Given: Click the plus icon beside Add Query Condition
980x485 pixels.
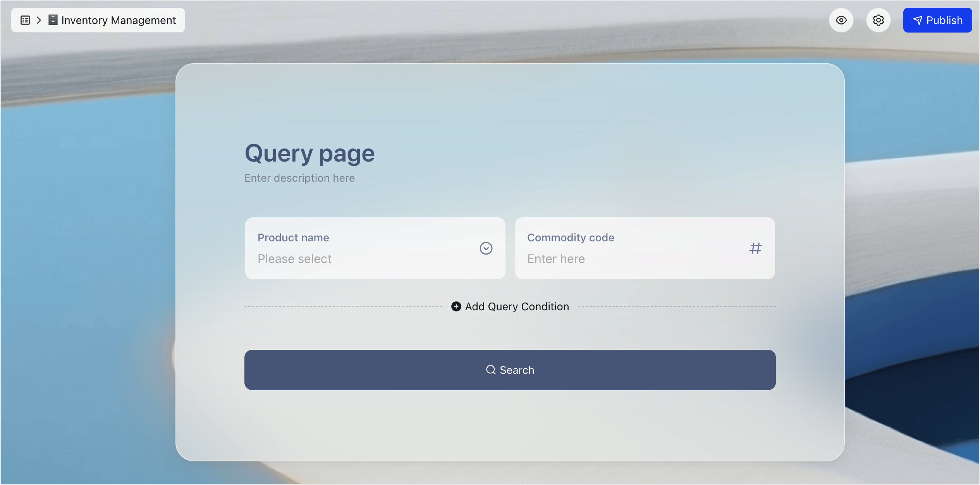Looking at the screenshot, I should [x=456, y=306].
